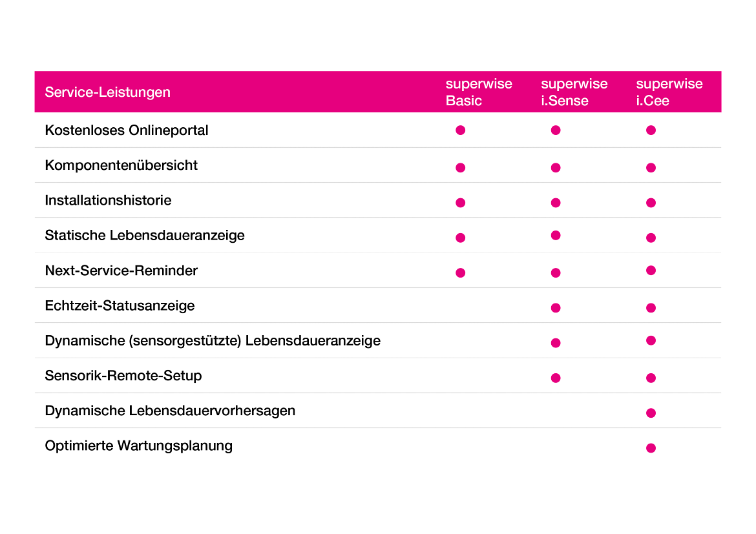The width and height of the screenshot is (756, 534).
Task: Click eighth-row dot under superwise i.Cee
Action: (651, 378)
